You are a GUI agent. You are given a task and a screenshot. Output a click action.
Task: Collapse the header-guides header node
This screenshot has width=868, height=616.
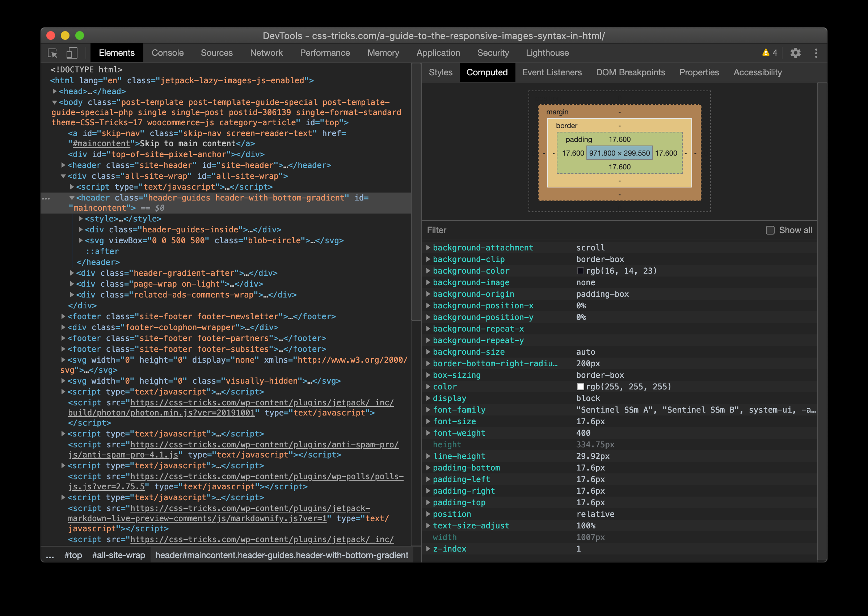click(72, 198)
